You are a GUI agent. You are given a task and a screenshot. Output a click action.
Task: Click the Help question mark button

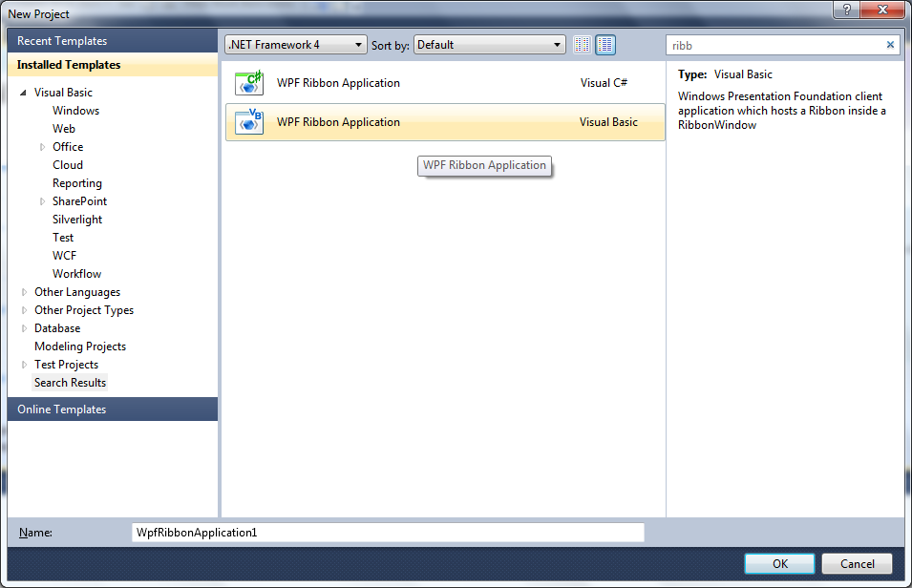(x=846, y=10)
